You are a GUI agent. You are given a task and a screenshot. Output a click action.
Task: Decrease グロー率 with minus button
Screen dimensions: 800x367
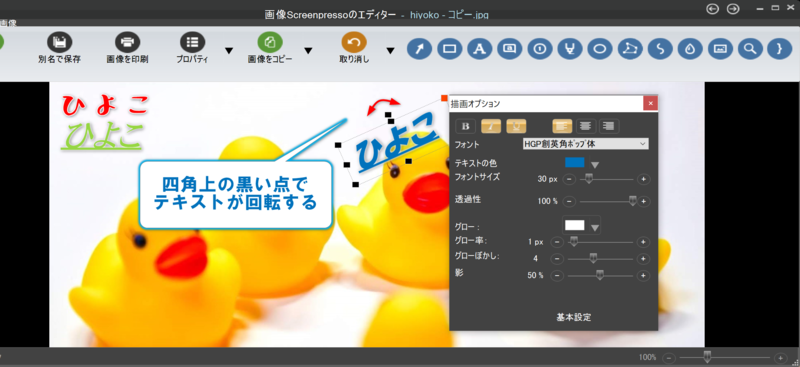(x=558, y=242)
